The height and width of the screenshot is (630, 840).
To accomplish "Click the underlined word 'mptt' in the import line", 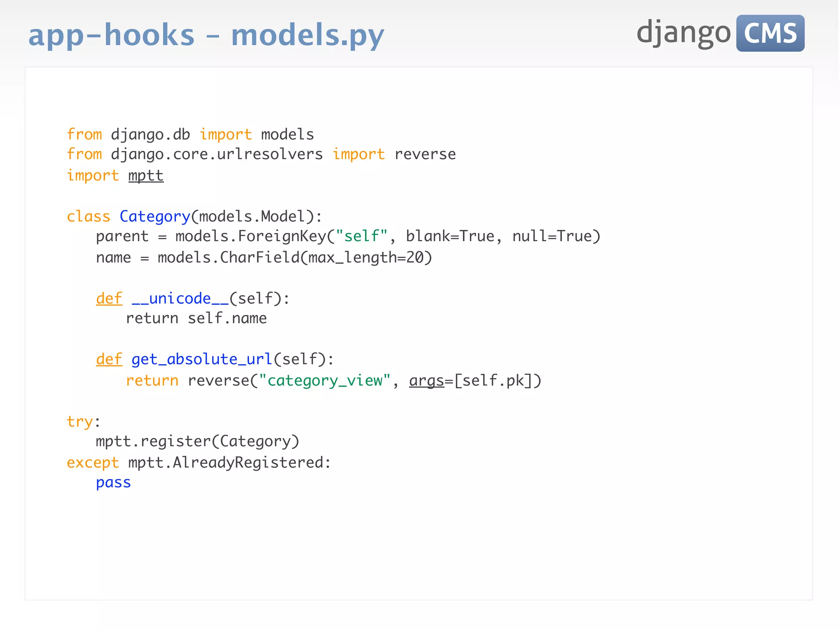I will [x=146, y=176].
